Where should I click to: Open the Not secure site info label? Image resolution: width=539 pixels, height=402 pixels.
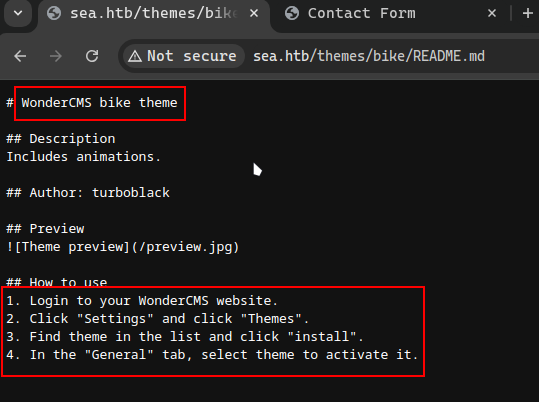[x=184, y=56]
